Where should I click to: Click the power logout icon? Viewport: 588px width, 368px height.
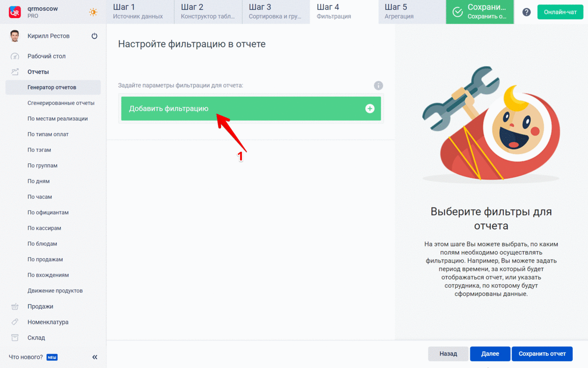pos(95,36)
